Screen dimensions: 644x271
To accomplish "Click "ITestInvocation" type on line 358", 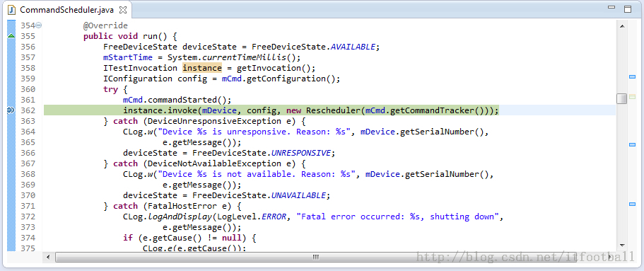I will pyautogui.click(x=140, y=68).
